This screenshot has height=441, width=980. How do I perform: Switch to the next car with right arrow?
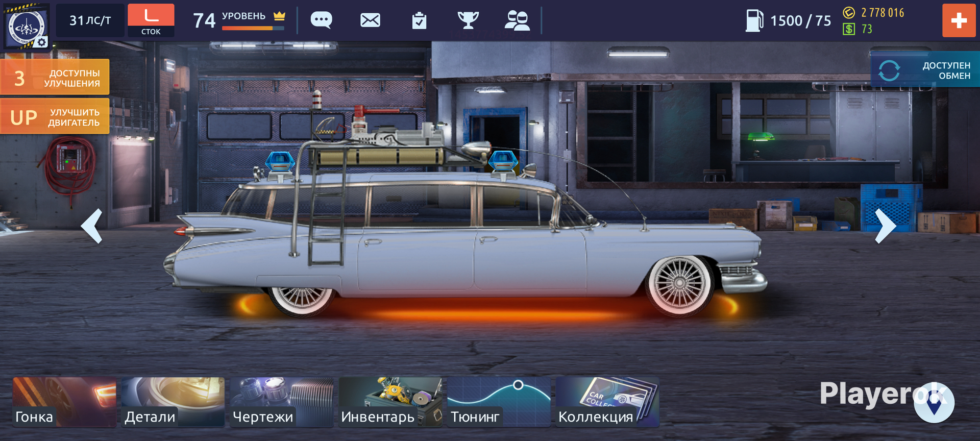(x=886, y=226)
